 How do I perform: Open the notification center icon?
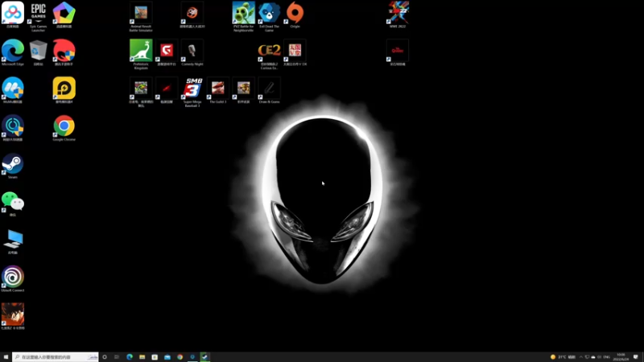(x=636, y=357)
